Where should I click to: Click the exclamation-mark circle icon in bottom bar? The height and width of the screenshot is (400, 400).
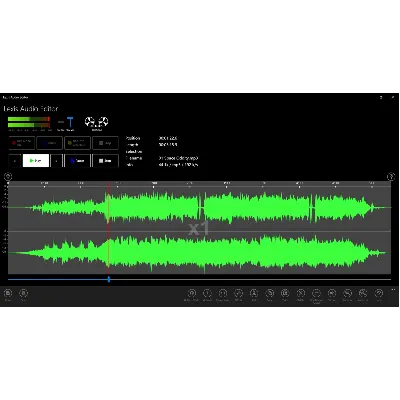207,293
